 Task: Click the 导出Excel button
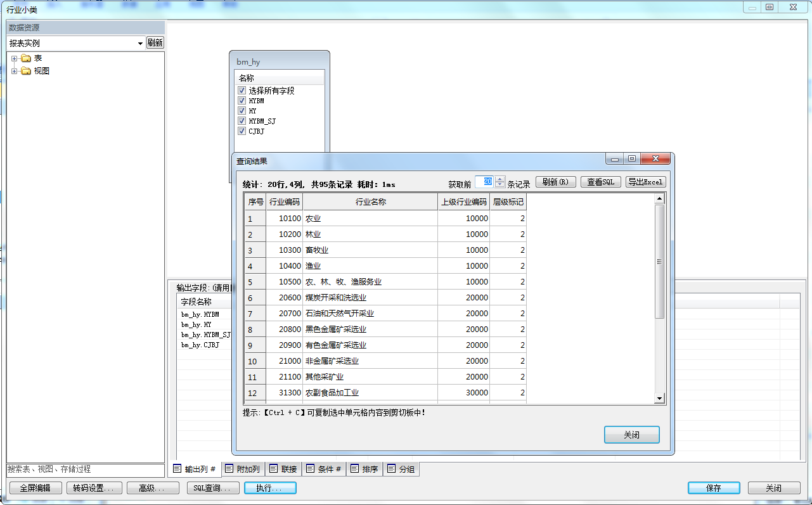click(645, 182)
